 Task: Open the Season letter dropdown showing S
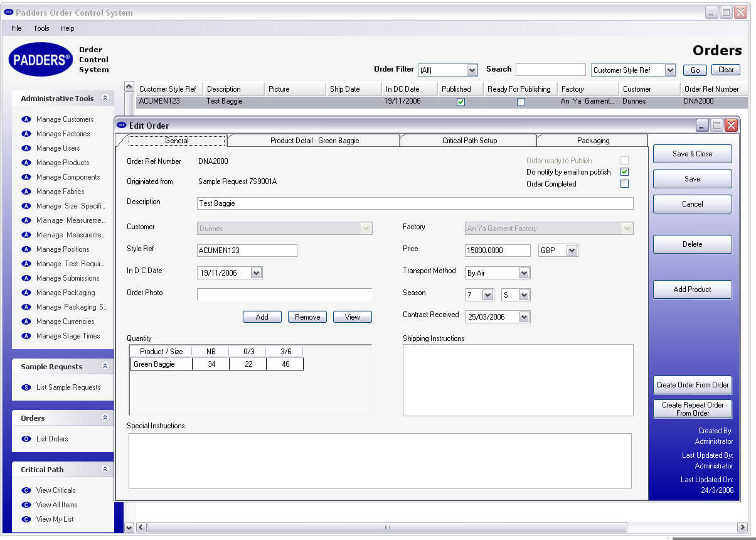pyautogui.click(x=524, y=295)
